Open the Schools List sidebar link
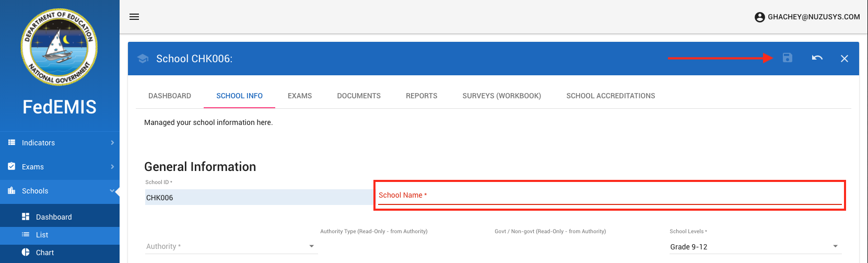868x263 pixels. 42,235
